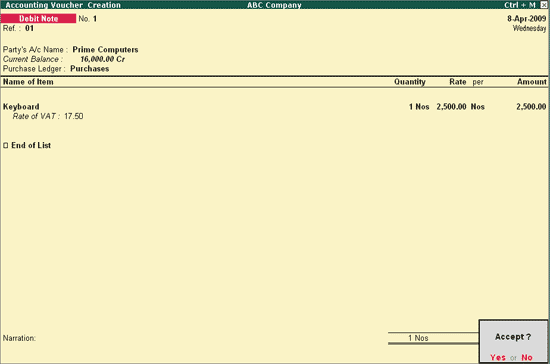Select the Party's A/c Name Prime Computers
Screen dimensions: 550x364
[105, 49]
